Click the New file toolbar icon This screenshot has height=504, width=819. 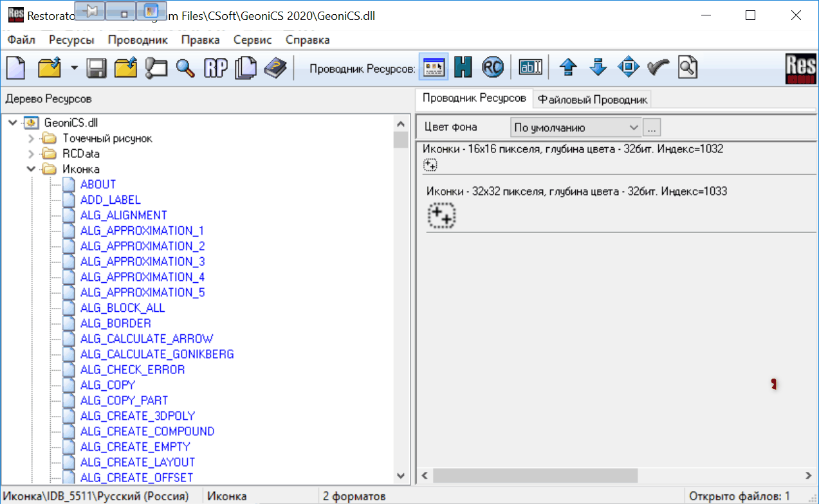coord(15,67)
